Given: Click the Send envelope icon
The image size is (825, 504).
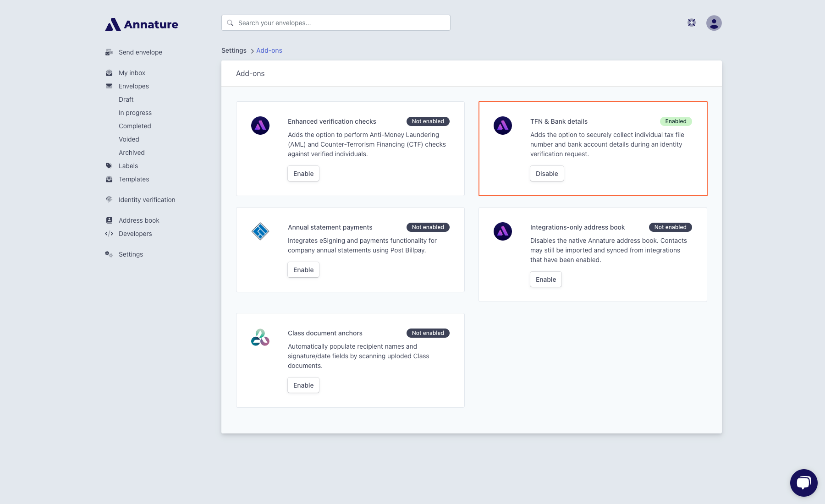Looking at the screenshot, I should point(109,52).
